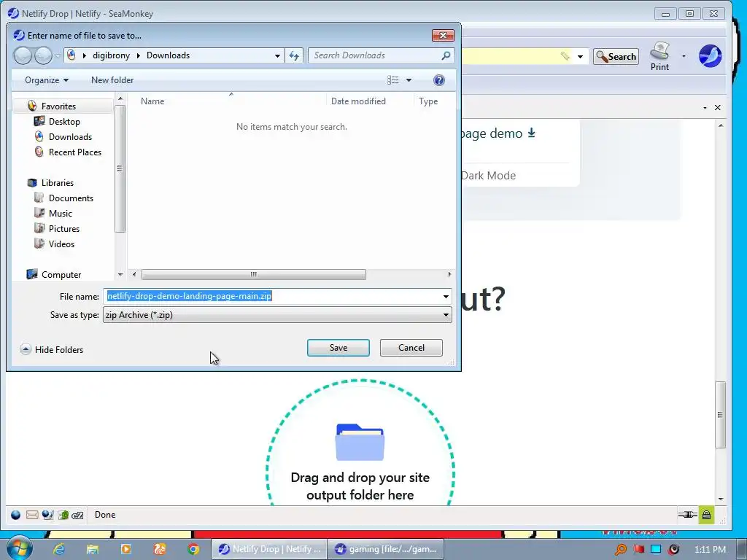The image size is (747, 560).
Task: Open the Print dropdown arrow in SeaMonkey
Action: click(x=684, y=56)
